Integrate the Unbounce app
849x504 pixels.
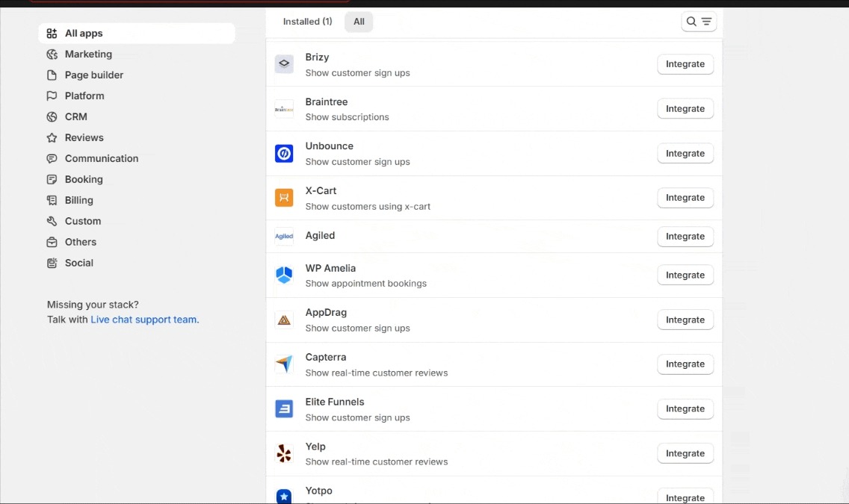coord(685,154)
